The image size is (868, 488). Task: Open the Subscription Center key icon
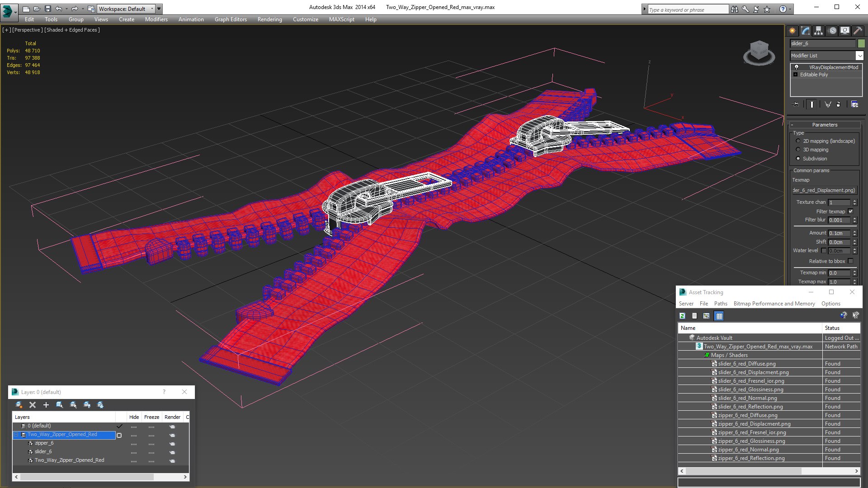pyautogui.click(x=745, y=9)
